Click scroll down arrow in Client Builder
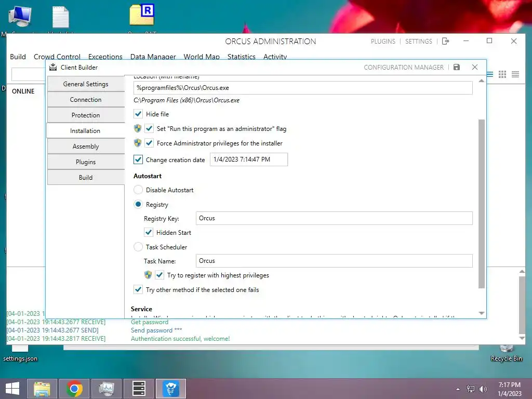The width and height of the screenshot is (532, 399). (482, 313)
